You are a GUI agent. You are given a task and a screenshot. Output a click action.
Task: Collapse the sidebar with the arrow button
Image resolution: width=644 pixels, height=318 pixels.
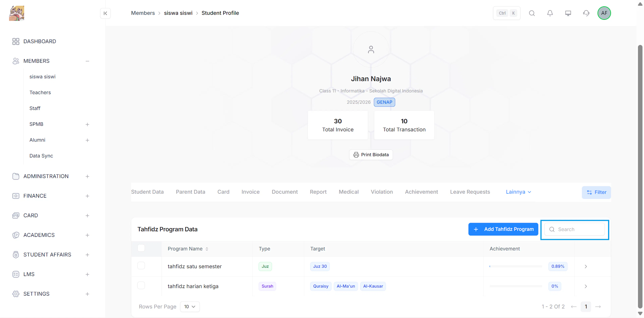coord(105,13)
